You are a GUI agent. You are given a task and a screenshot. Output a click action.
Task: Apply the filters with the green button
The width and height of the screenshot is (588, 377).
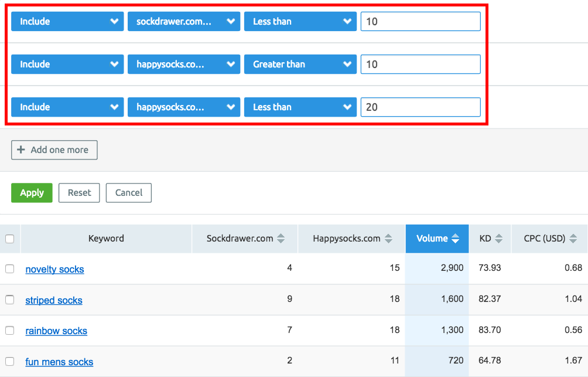point(32,193)
